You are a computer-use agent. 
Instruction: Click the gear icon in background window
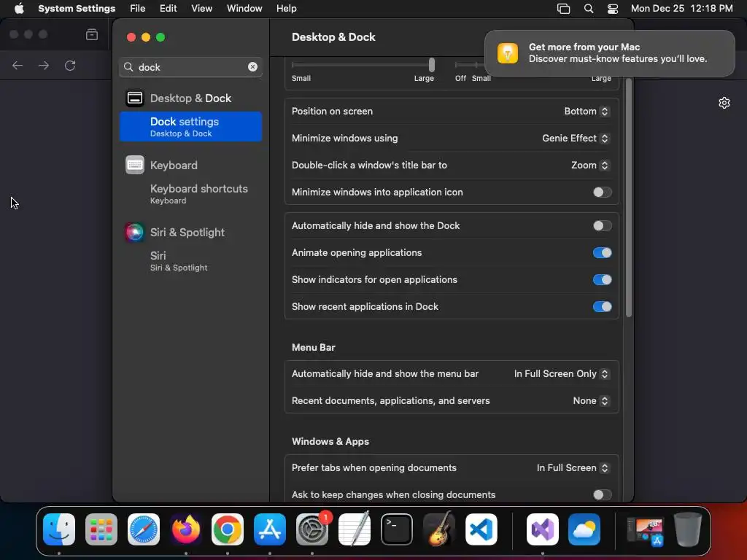[x=724, y=103]
